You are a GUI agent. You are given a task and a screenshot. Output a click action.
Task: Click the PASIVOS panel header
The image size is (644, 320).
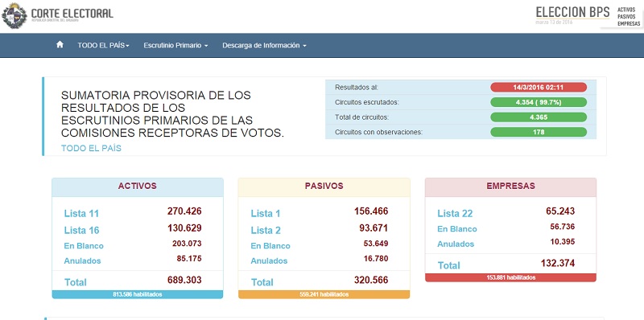tap(324, 187)
